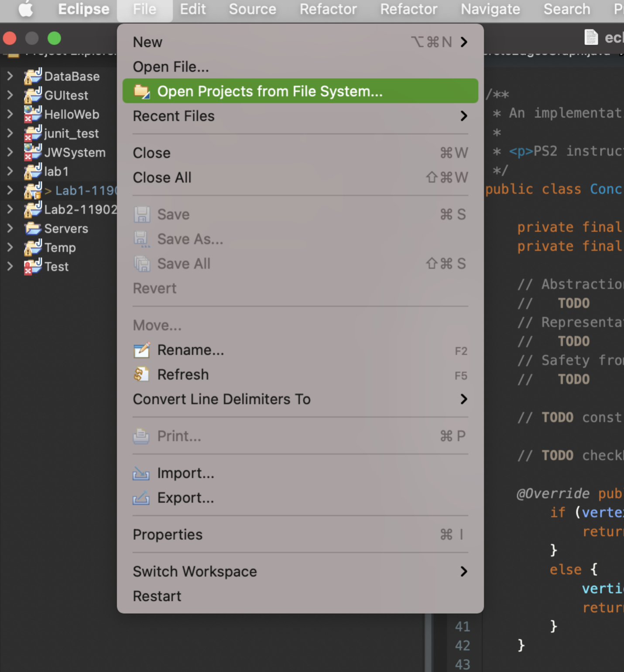Click the JWSystem project icon
624x672 pixels.
click(x=33, y=152)
